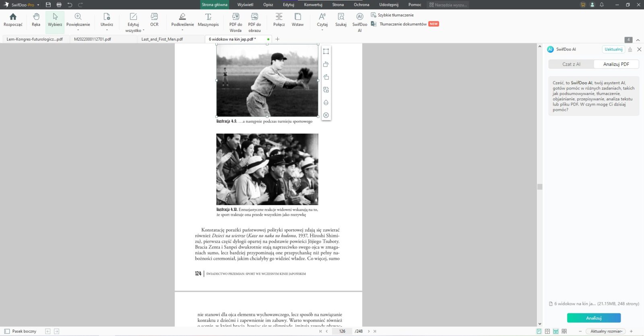Click the crop image icon beside photo
Viewport: 644px width, 336px height.
326,52
